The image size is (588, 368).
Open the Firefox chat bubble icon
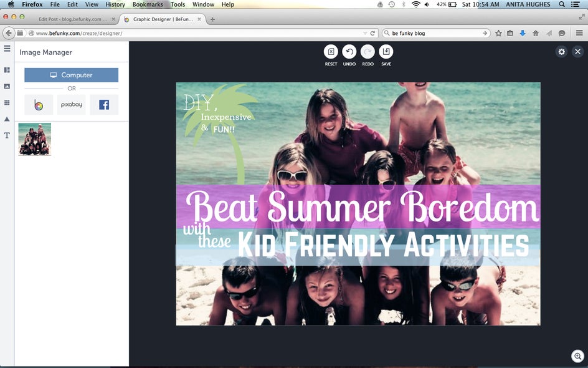562,33
